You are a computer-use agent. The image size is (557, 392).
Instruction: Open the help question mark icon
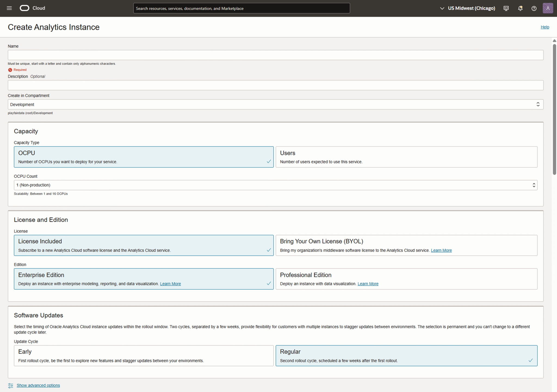coord(534,8)
